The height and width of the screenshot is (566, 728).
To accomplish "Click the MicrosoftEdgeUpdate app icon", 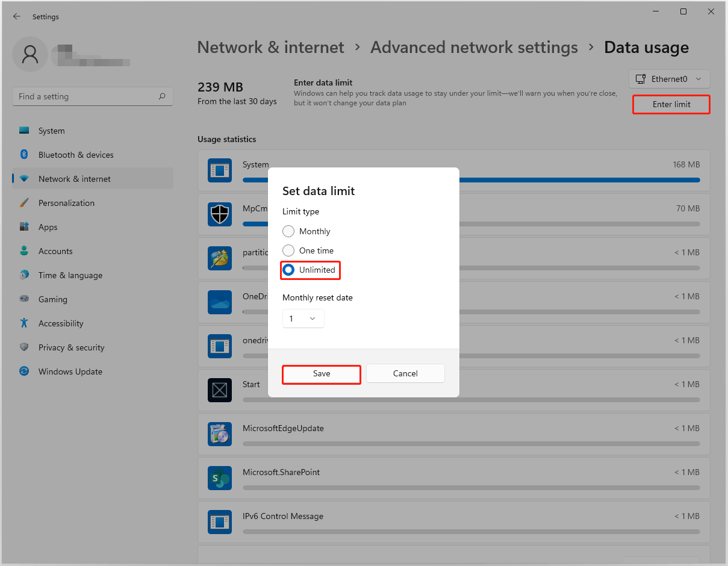I will coord(220,434).
